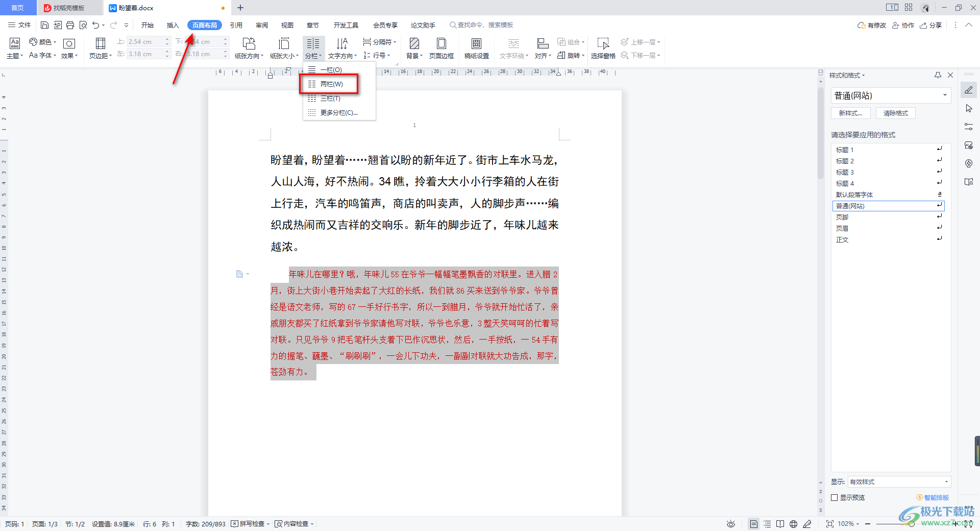Click the Collaborate (协作) button
The image size is (980, 531).
point(903,25)
